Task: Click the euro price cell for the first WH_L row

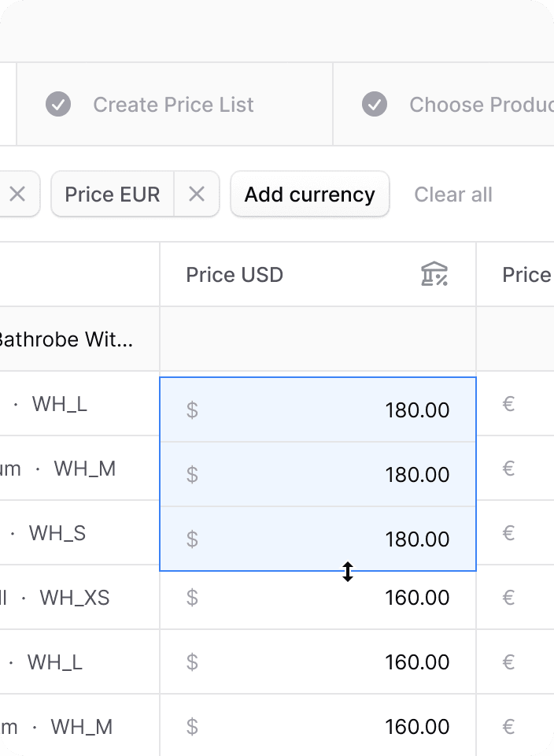Action: 515,403
